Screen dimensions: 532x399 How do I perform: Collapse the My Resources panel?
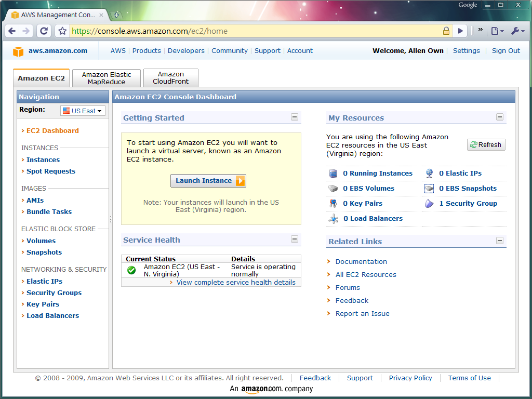point(500,117)
